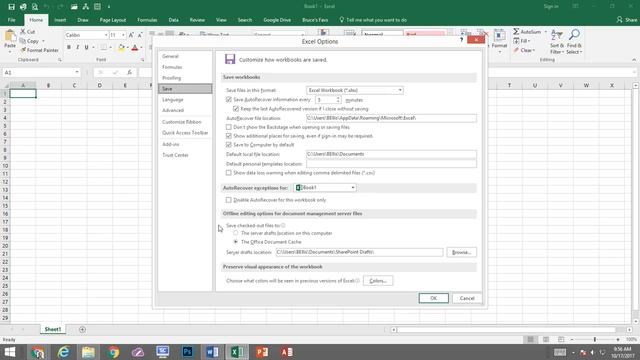640x360 pixels.
Task: Open the Copy dropdown arrow
Action: [x=43, y=41]
